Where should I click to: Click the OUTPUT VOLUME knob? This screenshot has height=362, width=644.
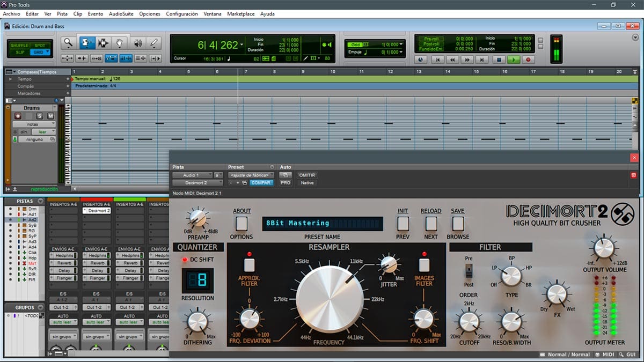[x=604, y=248]
